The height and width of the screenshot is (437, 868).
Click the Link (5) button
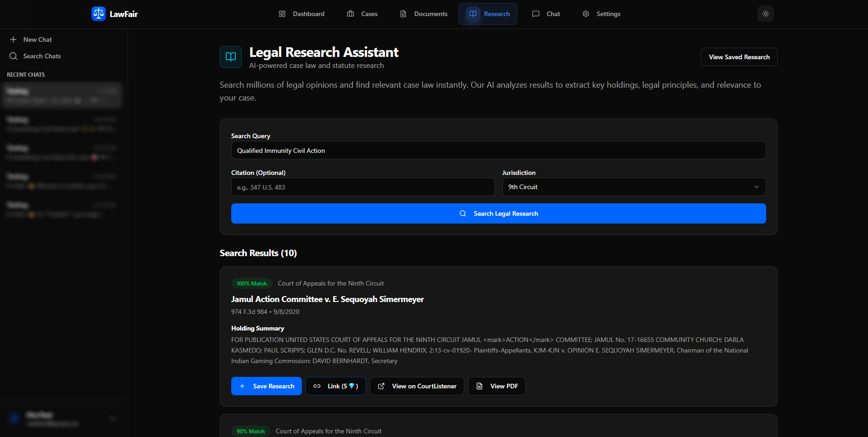336,386
